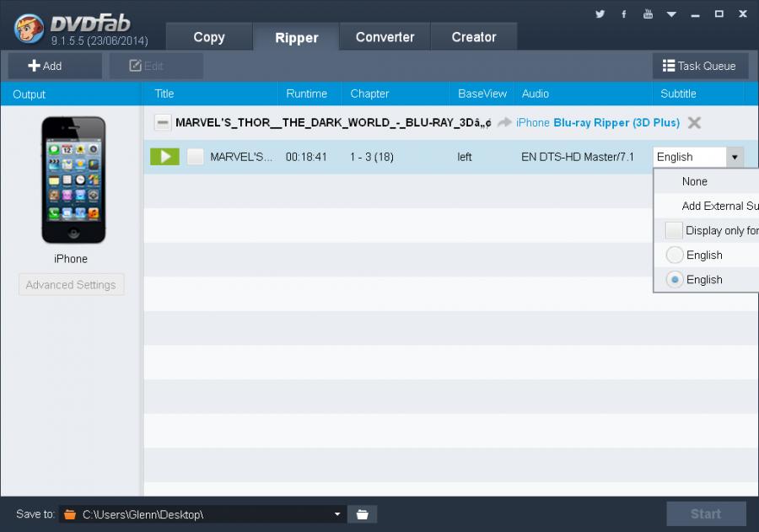This screenshot has height=532, width=759.
Task: Expand the Save to path dropdown
Action: 337,514
